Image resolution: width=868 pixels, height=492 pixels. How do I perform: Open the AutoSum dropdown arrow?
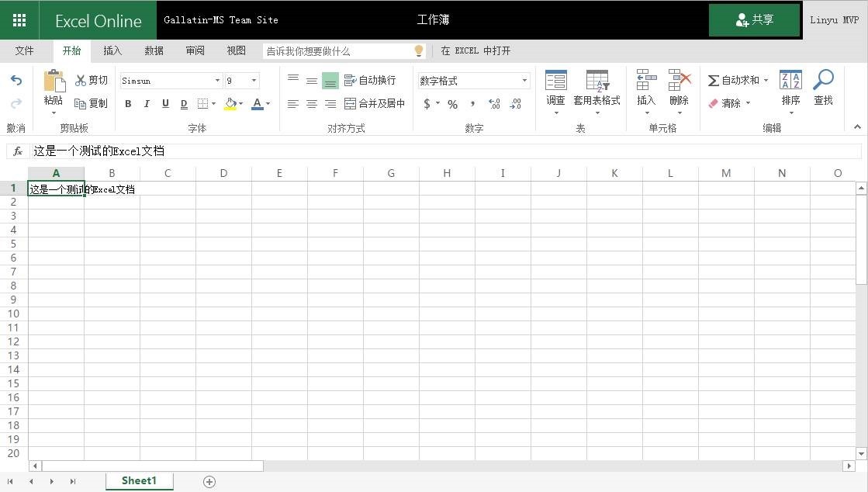coord(766,81)
